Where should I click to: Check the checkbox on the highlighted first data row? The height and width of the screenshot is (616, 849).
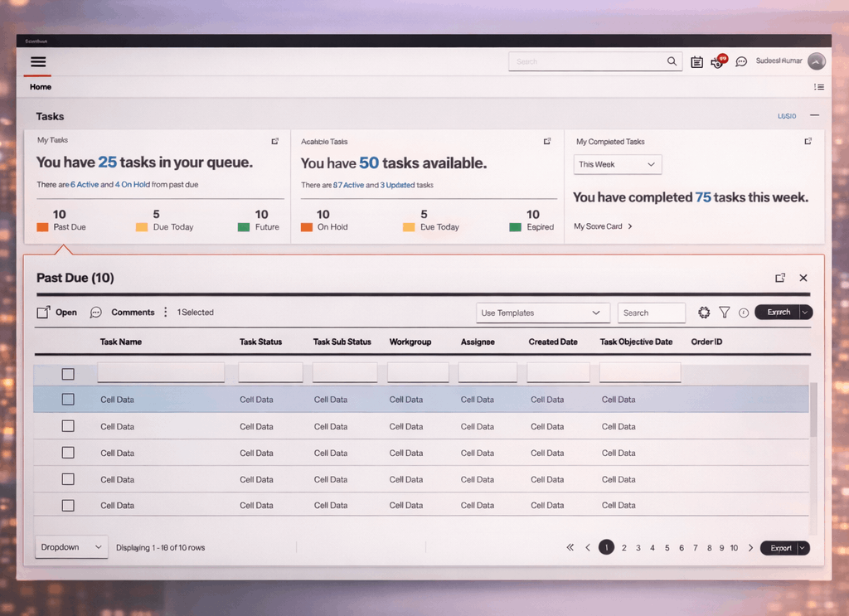[x=68, y=400]
